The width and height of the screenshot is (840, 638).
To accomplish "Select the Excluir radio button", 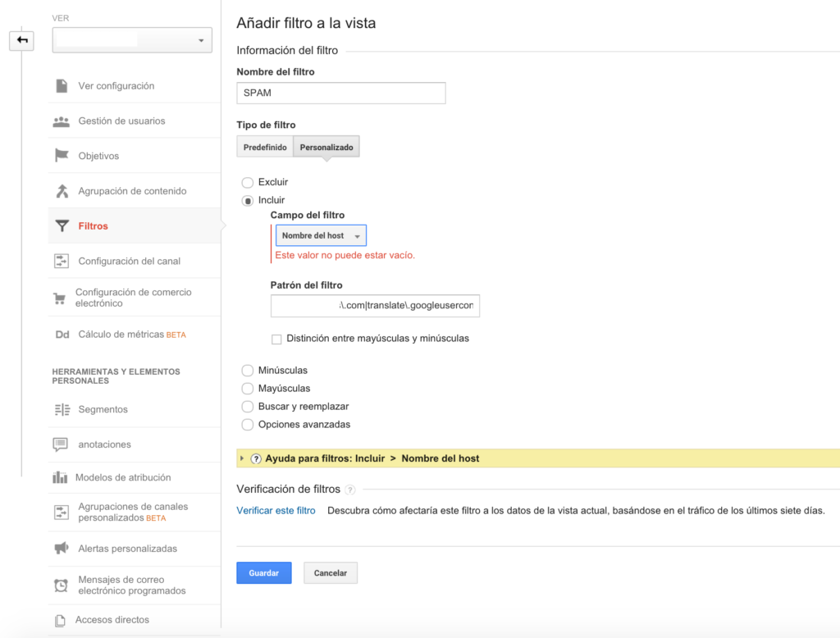I will tap(247, 182).
